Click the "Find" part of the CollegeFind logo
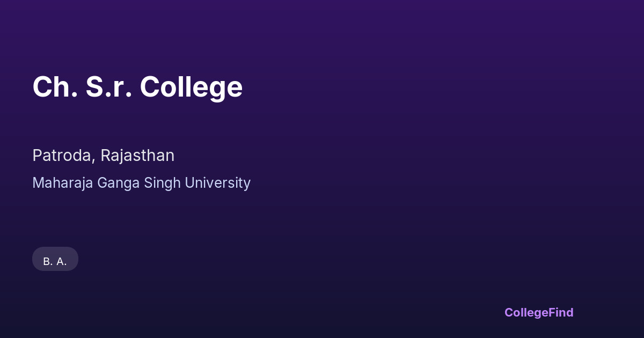 tap(561, 312)
